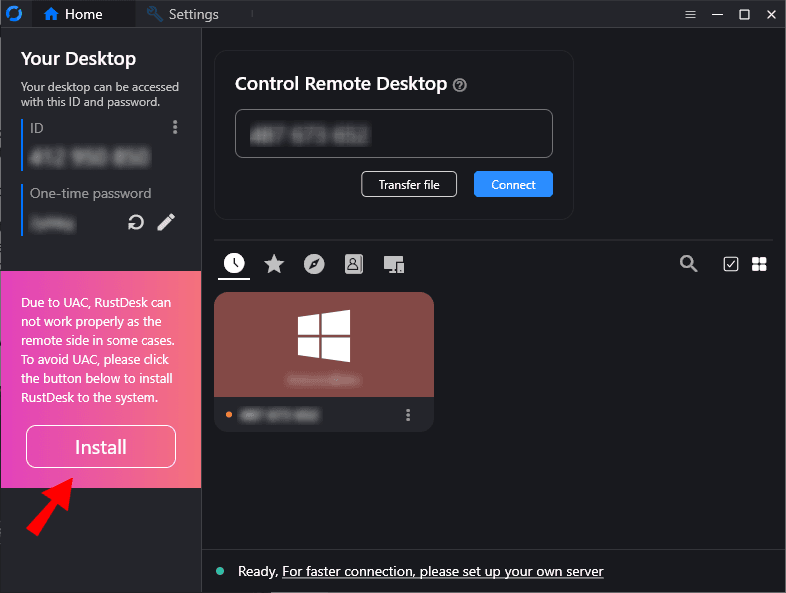Open the address book tab

[354, 264]
